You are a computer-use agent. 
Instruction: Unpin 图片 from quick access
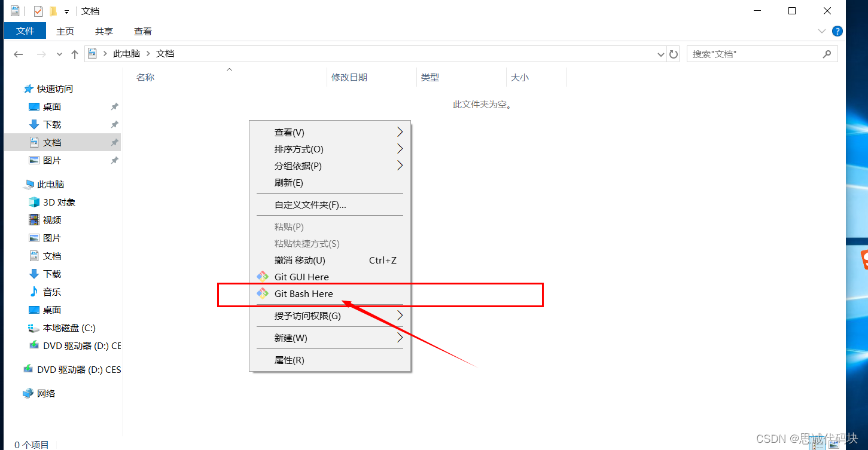point(114,160)
